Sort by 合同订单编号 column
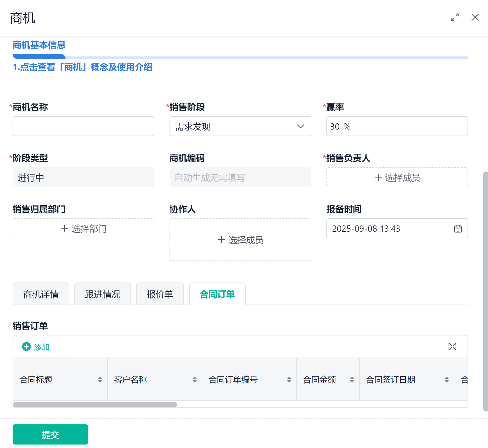 click(x=289, y=380)
